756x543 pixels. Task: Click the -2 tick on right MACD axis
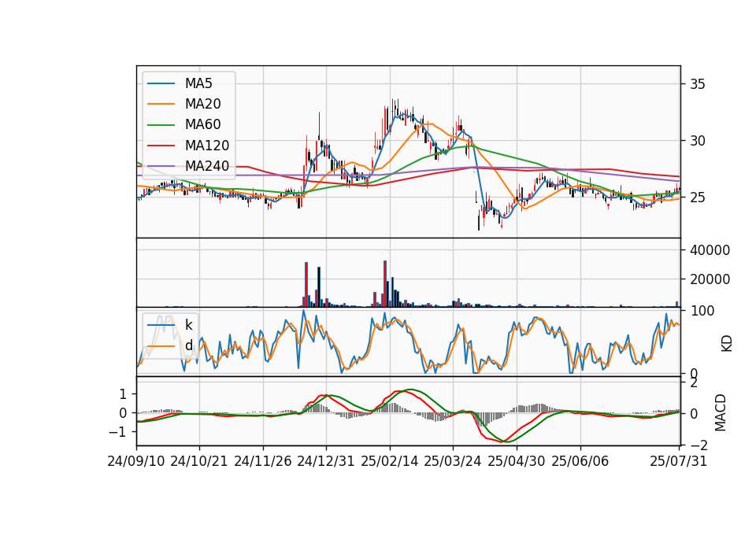coord(698,445)
